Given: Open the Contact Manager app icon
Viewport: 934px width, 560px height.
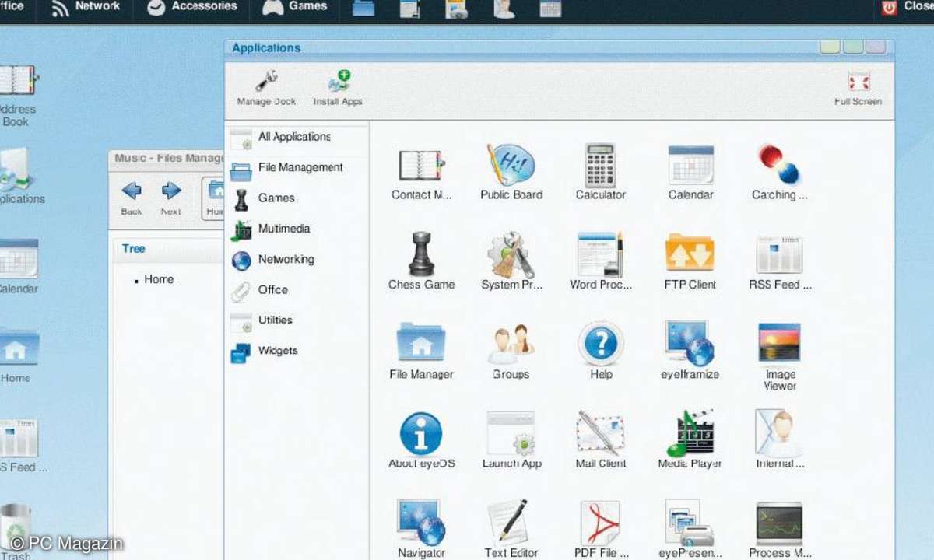Looking at the screenshot, I should click(421, 165).
